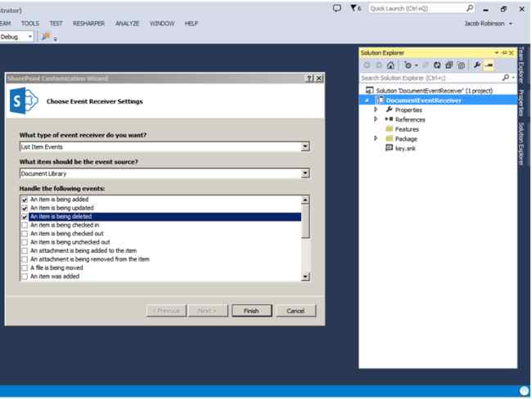Click the Solution Explorer Forward arrow icon
This screenshot has height=399, width=532.
379,65
